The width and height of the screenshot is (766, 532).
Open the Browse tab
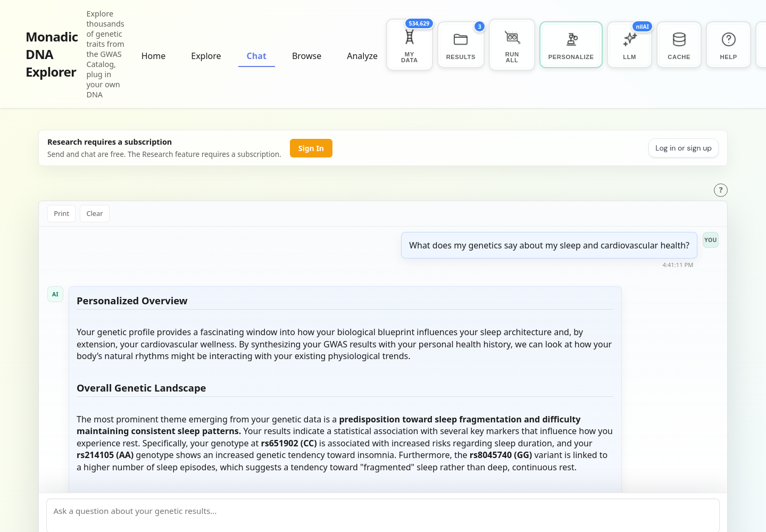tap(306, 56)
